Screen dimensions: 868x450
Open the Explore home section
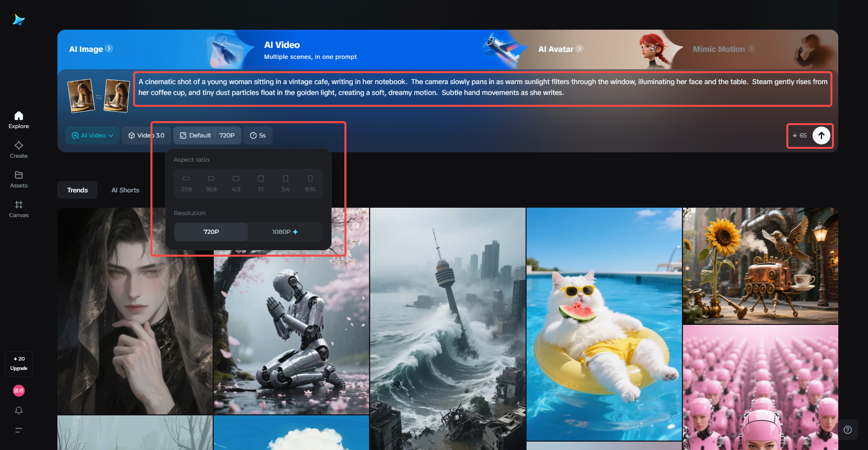tap(18, 119)
